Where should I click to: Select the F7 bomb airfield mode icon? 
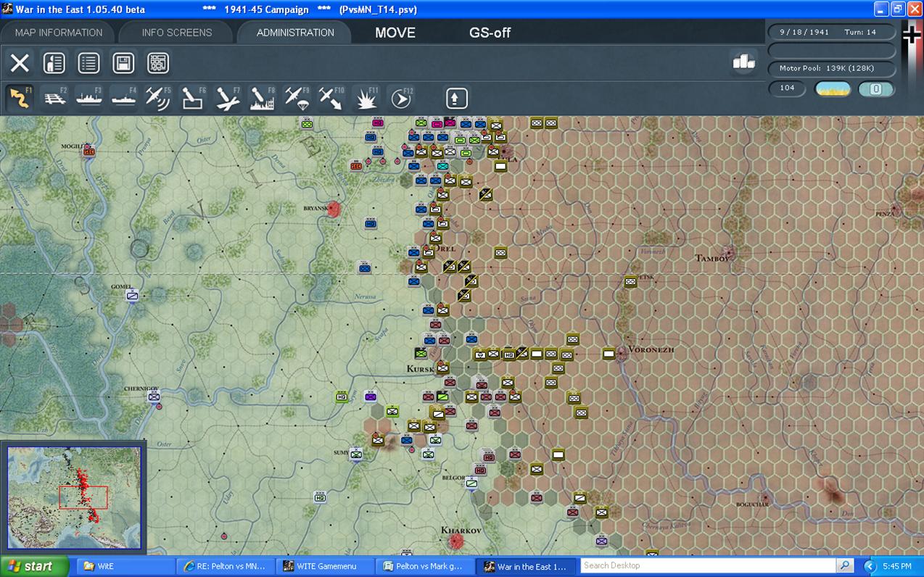(x=228, y=99)
